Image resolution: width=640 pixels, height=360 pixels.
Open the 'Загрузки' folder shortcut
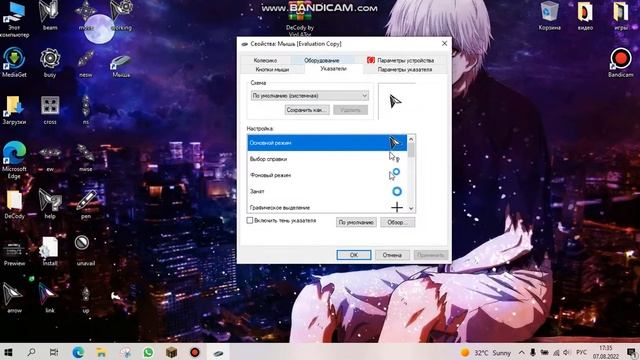click(x=14, y=110)
